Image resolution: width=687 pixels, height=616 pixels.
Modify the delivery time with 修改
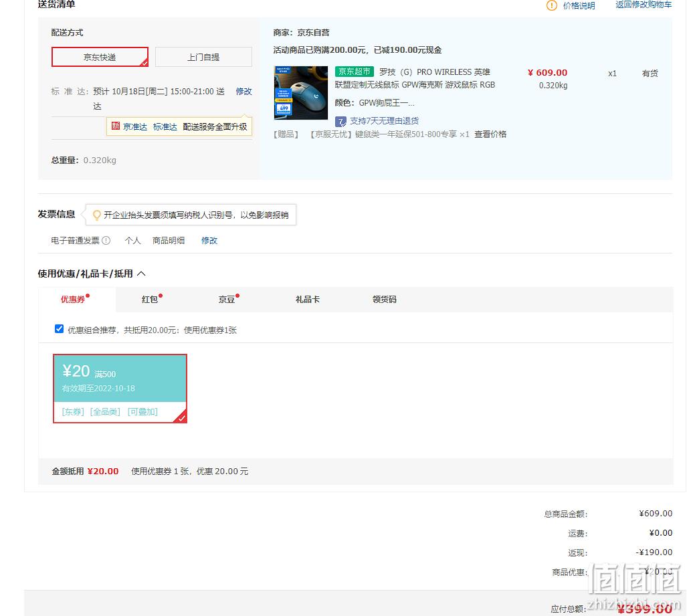pos(243,91)
